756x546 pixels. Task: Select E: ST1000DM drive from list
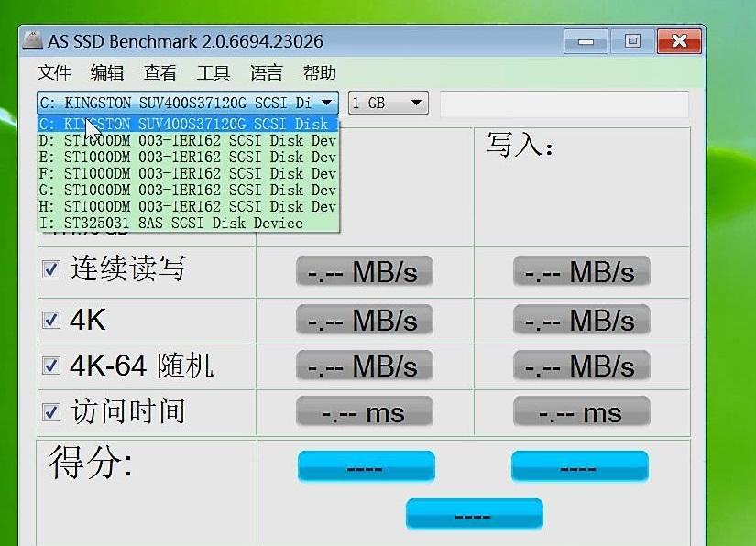[x=188, y=157]
